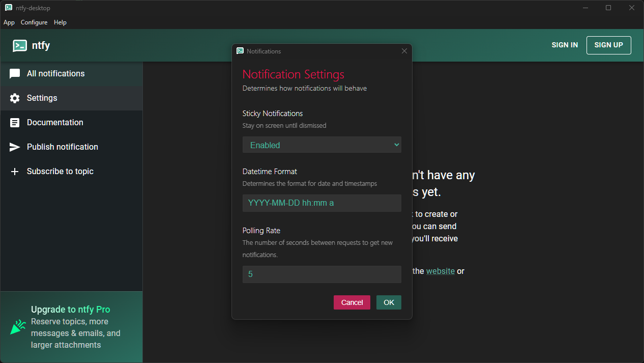Image resolution: width=644 pixels, height=363 pixels.
Task: Open the App menu
Action: click(9, 22)
